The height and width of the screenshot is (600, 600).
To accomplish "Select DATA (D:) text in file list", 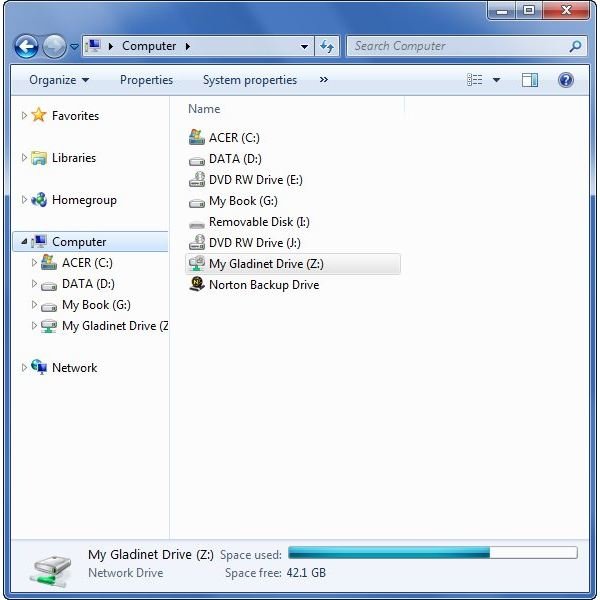I will pos(235,159).
